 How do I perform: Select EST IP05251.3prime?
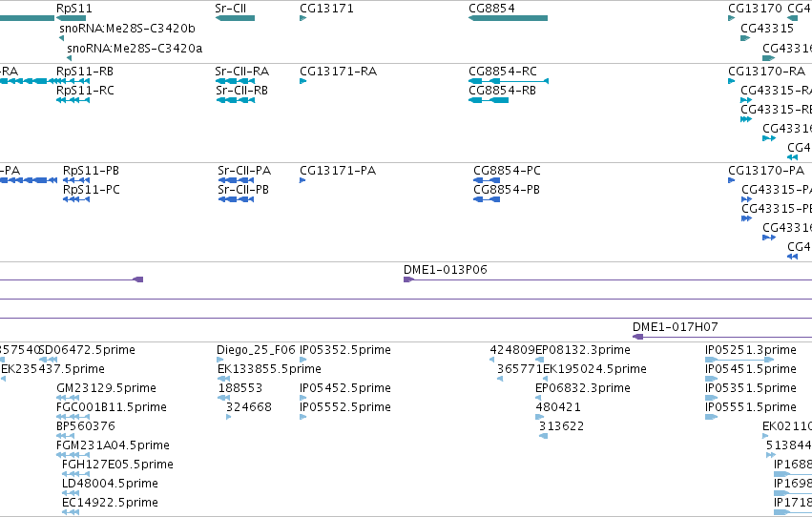[x=750, y=350]
